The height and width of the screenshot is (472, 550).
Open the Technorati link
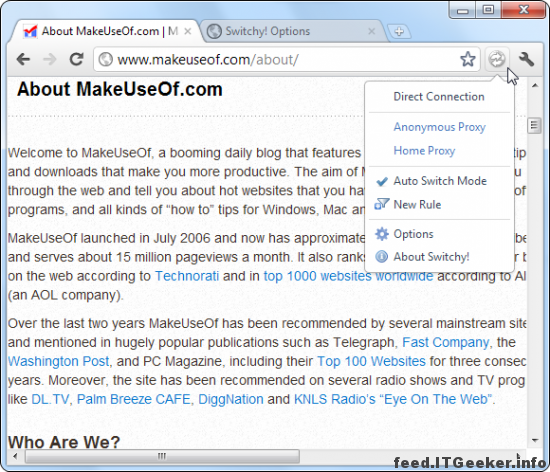(x=187, y=276)
